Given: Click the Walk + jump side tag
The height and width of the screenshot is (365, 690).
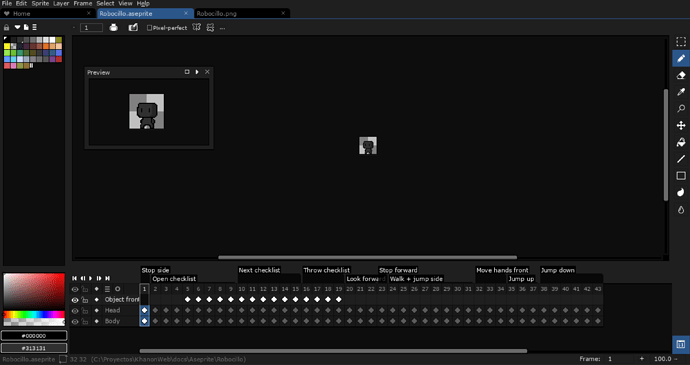Looking at the screenshot, I should click(x=416, y=279).
